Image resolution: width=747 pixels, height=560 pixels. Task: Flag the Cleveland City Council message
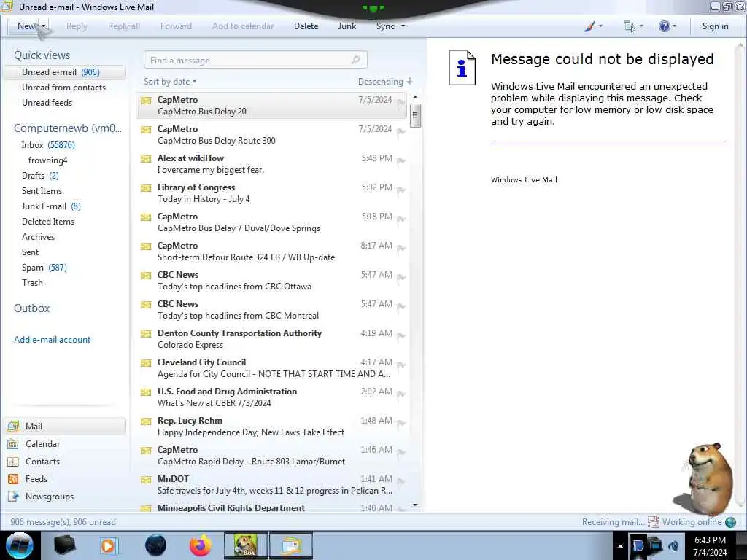click(400, 365)
